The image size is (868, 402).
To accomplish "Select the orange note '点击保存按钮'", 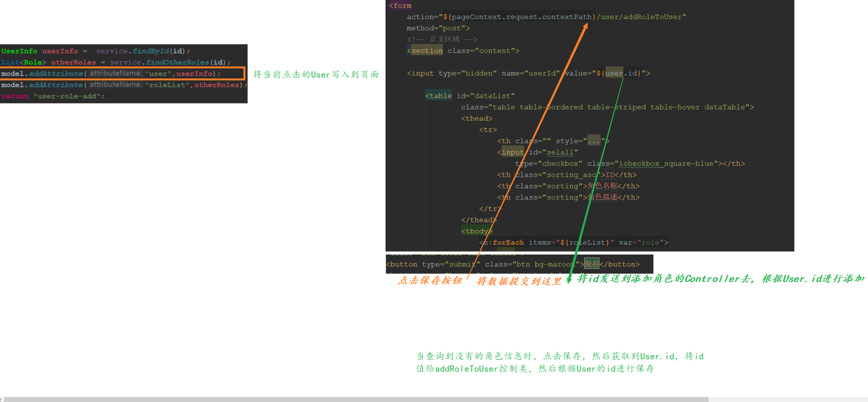I will click(430, 281).
